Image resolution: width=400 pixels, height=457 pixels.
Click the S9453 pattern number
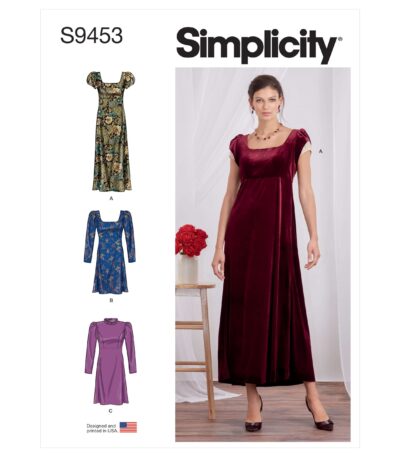pyautogui.click(x=91, y=36)
